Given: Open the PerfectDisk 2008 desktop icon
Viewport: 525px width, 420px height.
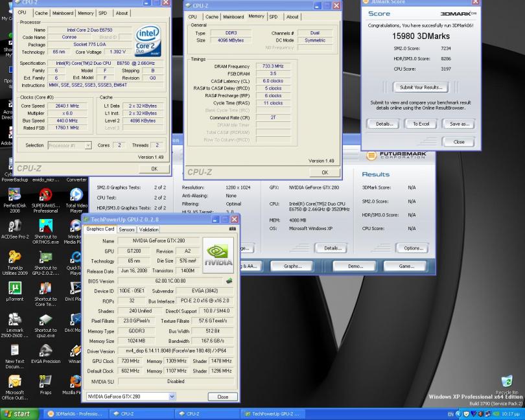Looking at the screenshot, I should pyautogui.click(x=15, y=200).
